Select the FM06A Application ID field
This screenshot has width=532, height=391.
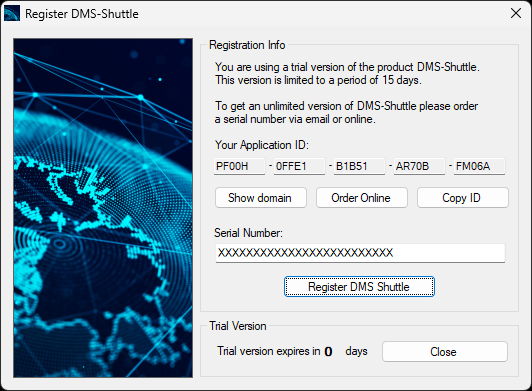tap(480, 166)
